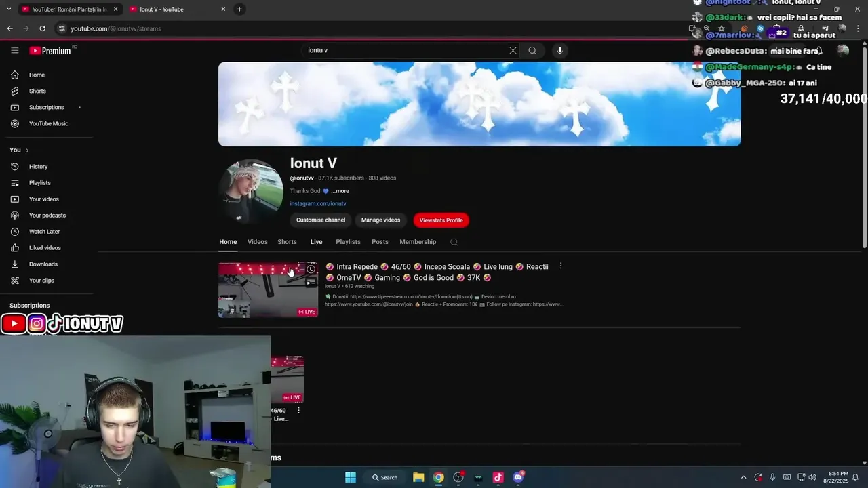The image size is (868, 488).
Task: Switch to the channel Live tab
Action: (317, 242)
